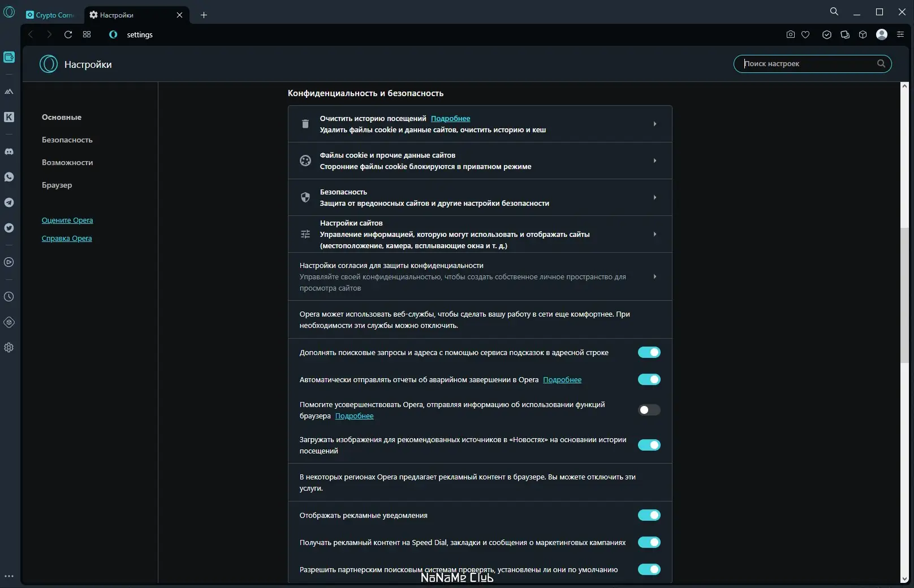This screenshot has width=914, height=588.
Task: Open the Player in the sidebar
Action: pos(9,262)
